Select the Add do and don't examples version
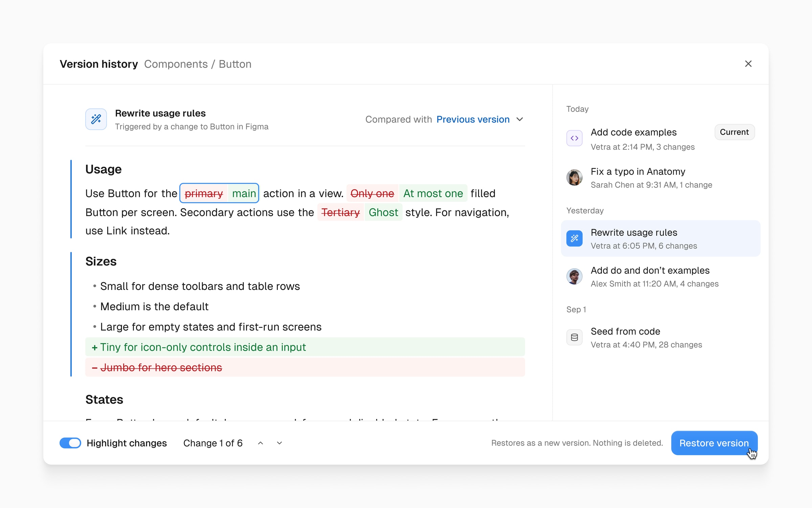The height and width of the screenshot is (508, 812). coord(660,276)
